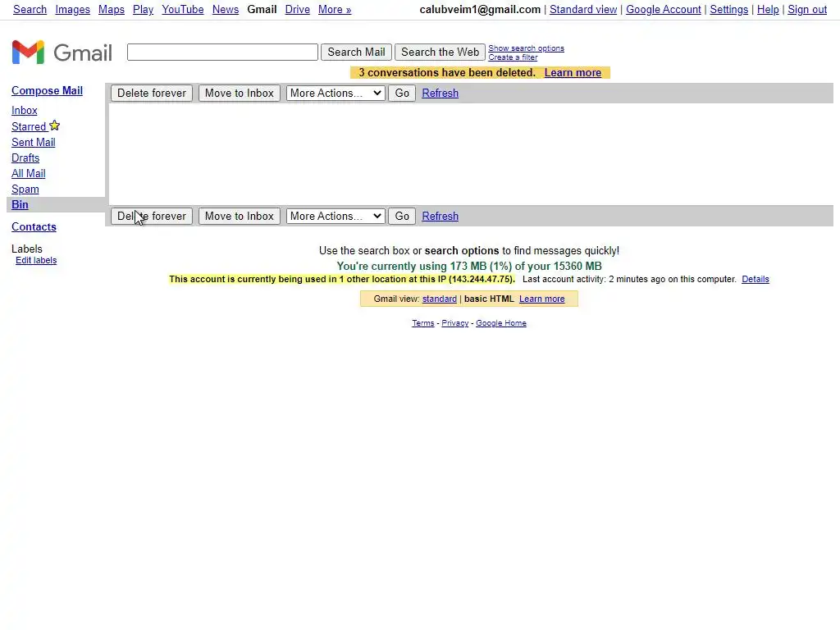Open Maps in the top Google bar

tap(112, 10)
